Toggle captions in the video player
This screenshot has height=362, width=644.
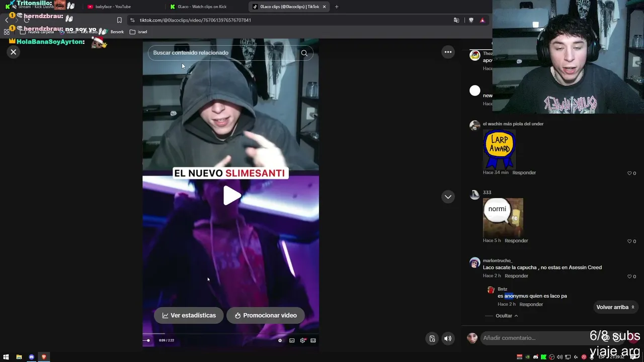[292, 340]
